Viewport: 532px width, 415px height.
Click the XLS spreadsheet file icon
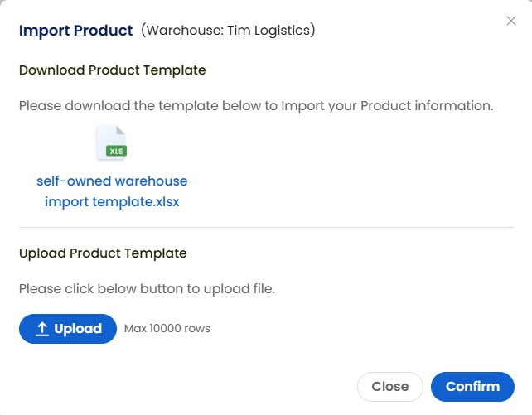click(x=112, y=142)
